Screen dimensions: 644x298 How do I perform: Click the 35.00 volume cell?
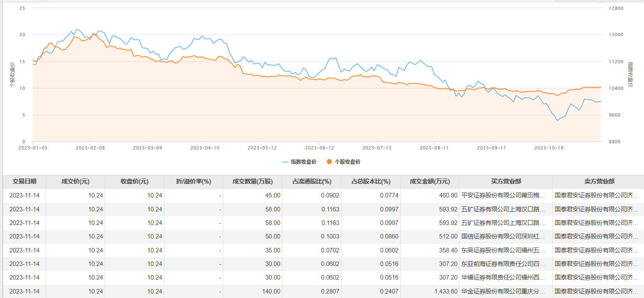point(253,250)
